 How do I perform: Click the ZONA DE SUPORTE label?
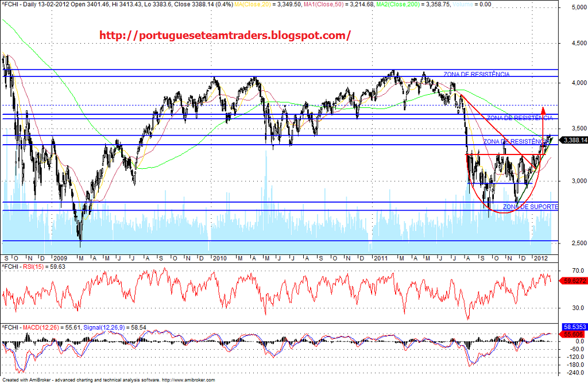pyautogui.click(x=530, y=207)
